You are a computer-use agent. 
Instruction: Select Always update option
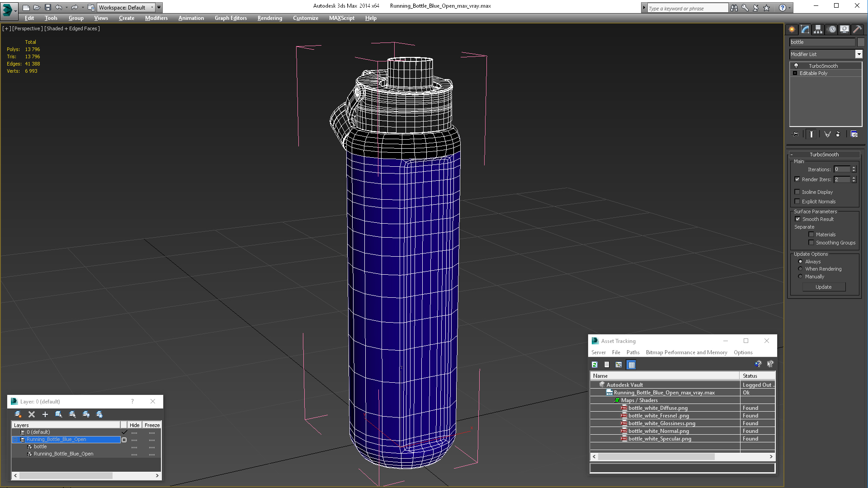pos(801,262)
